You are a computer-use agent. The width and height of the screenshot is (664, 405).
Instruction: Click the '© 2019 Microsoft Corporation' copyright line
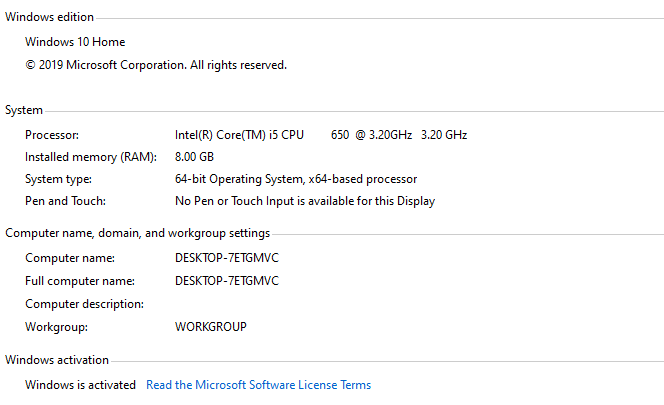pos(156,65)
